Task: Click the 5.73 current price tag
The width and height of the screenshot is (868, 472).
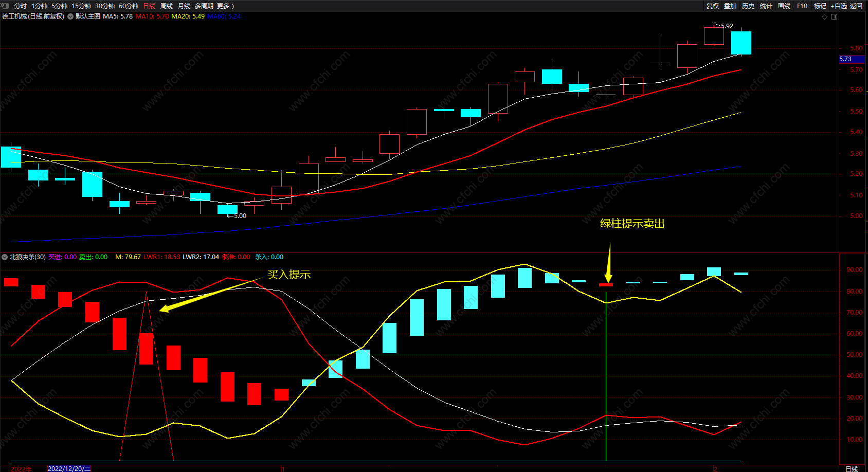Action: [852, 59]
